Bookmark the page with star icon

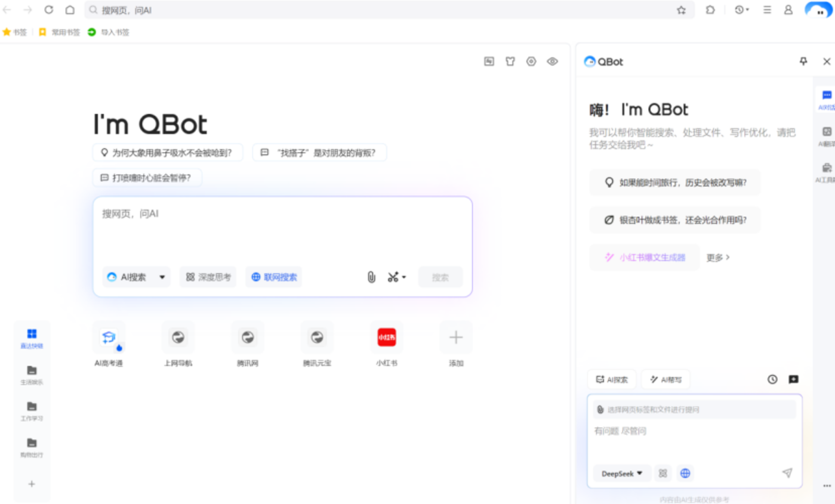[x=681, y=10]
